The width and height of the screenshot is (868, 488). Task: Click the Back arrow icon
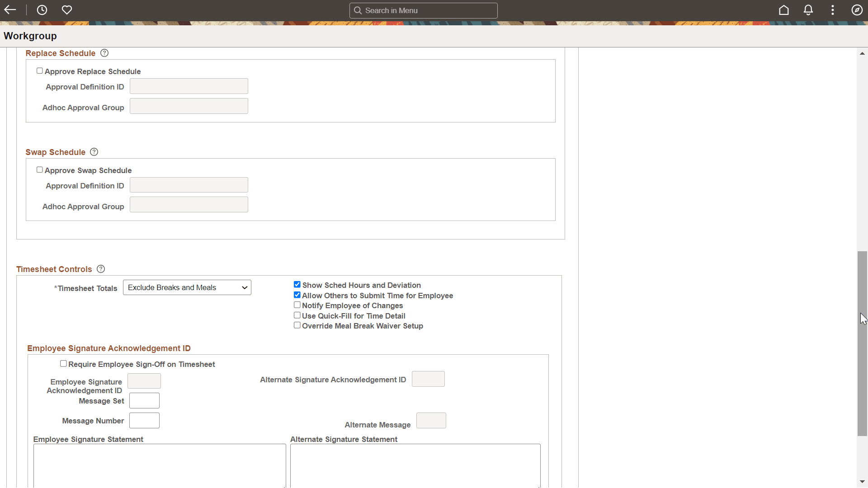click(10, 10)
